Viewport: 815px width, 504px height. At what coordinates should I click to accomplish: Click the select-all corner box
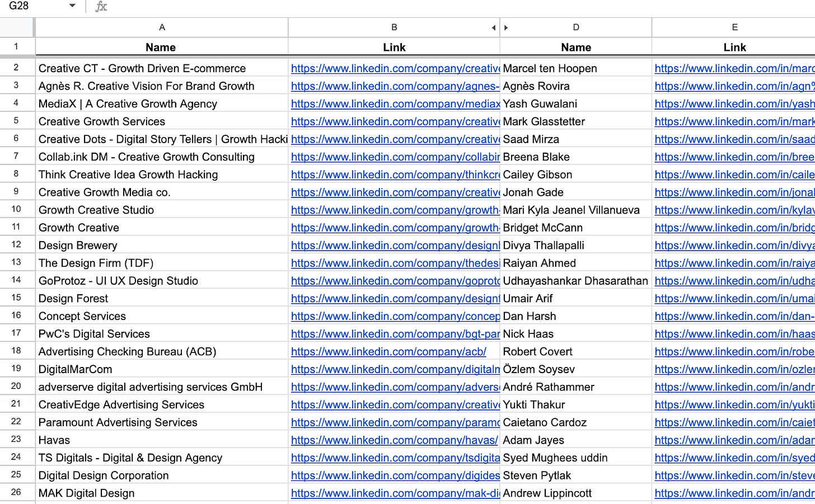click(16, 27)
